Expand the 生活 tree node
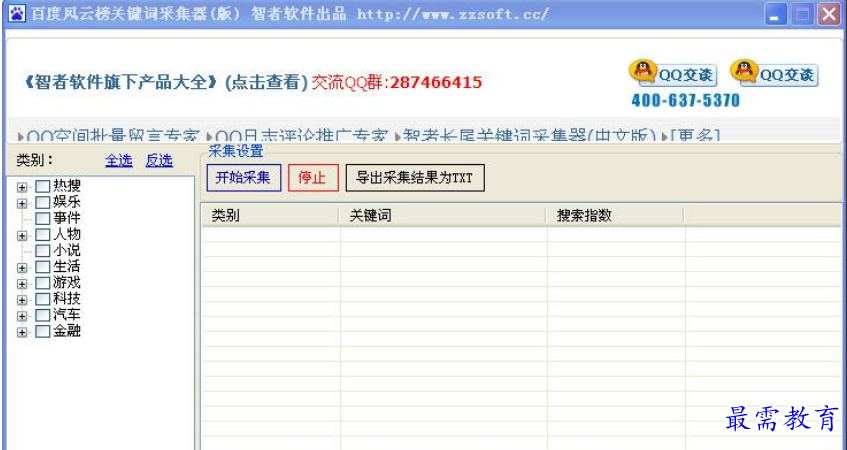This screenshot has width=847, height=450. (22, 268)
